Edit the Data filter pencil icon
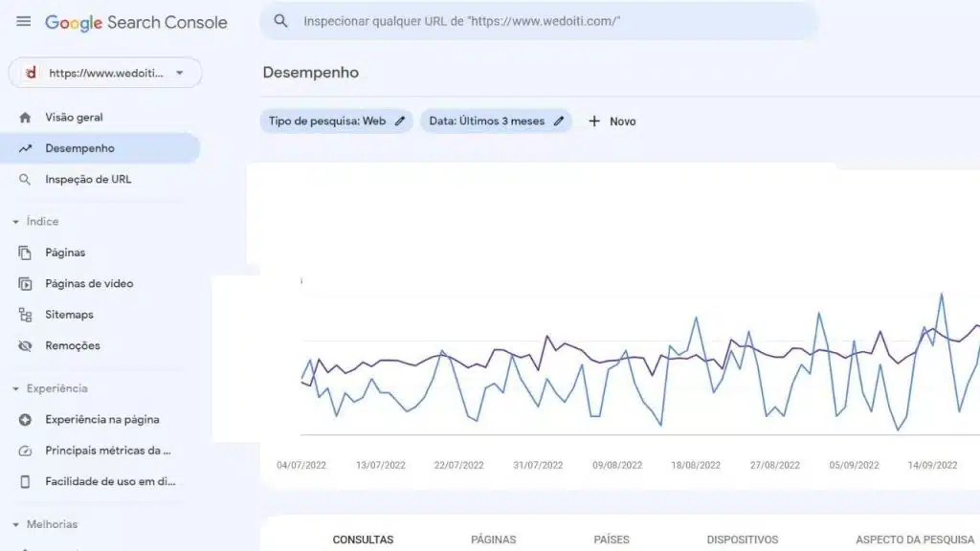Image resolution: width=980 pixels, height=551 pixels. point(559,121)
